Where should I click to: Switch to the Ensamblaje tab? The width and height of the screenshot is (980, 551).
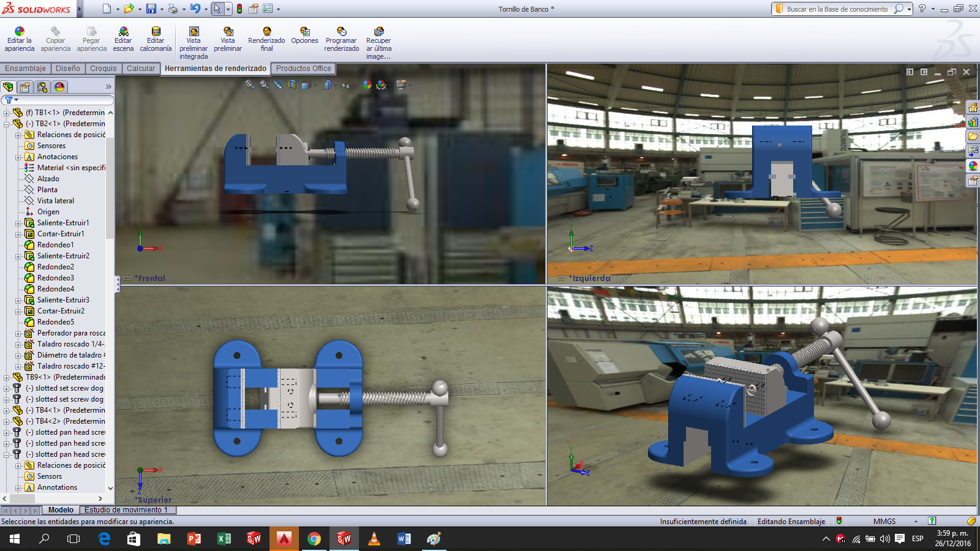(x=25, y=69)
